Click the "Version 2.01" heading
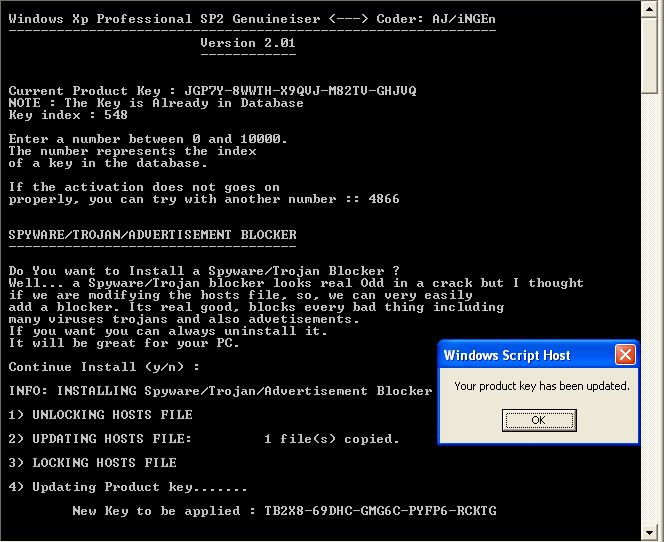Screen dimensions: 664x542 248,43
